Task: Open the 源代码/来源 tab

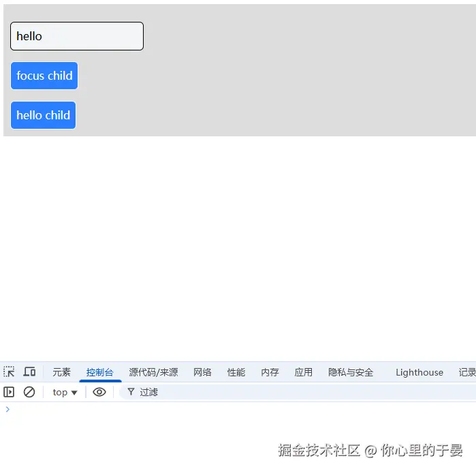Action: coord(153,372)
